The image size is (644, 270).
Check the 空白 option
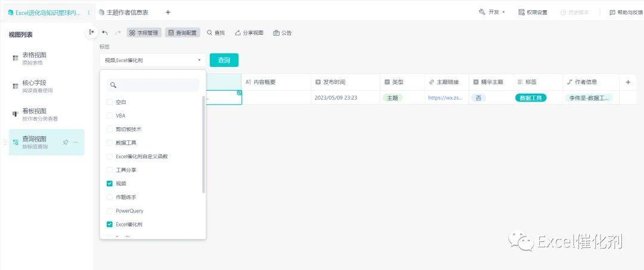(x=110, y=102)
